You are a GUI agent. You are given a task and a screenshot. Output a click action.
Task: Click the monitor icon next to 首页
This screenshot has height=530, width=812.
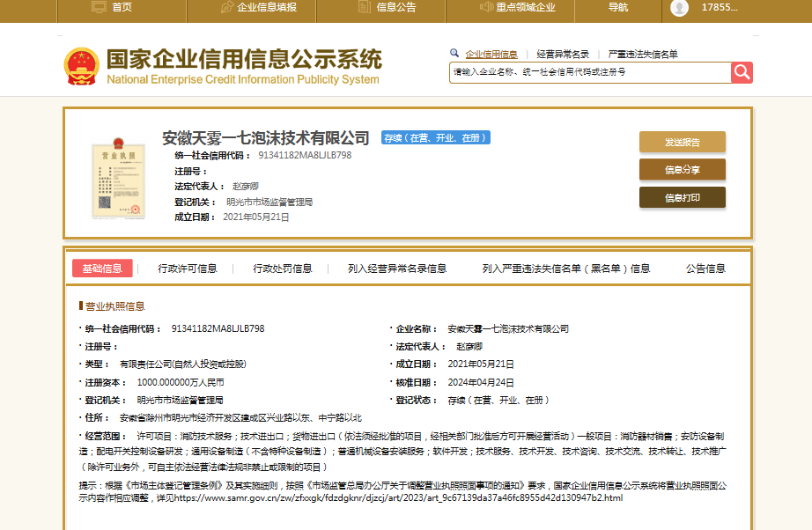pyautogui.click(x=99, y=7)
